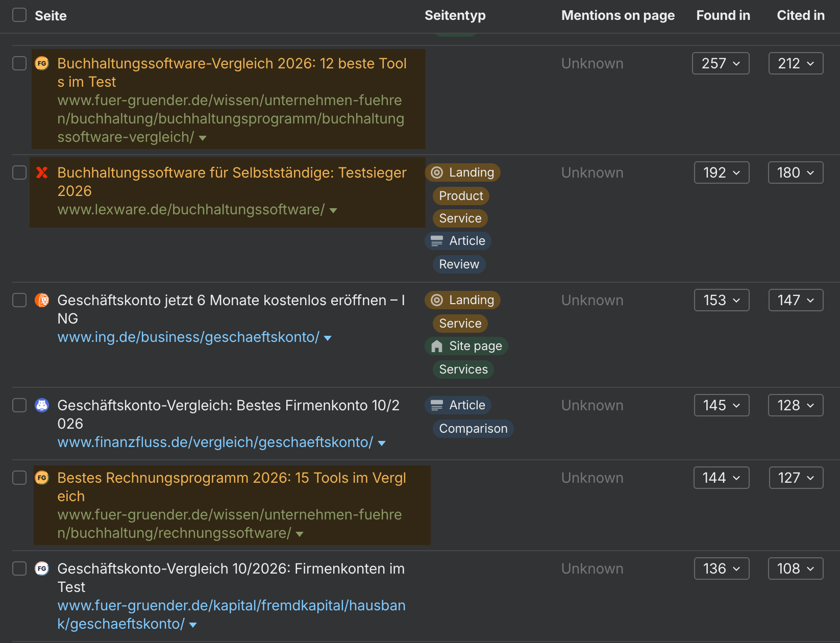Open the Found in 192 dropdown
840x643 pixels.
(x=722, y=172)
